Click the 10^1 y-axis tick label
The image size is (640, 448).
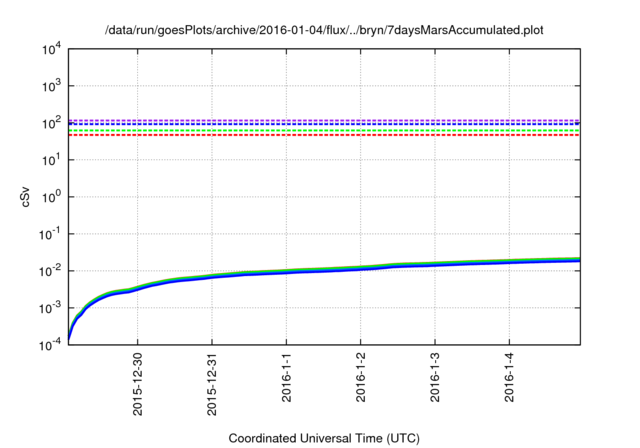(x=52, y=161)
